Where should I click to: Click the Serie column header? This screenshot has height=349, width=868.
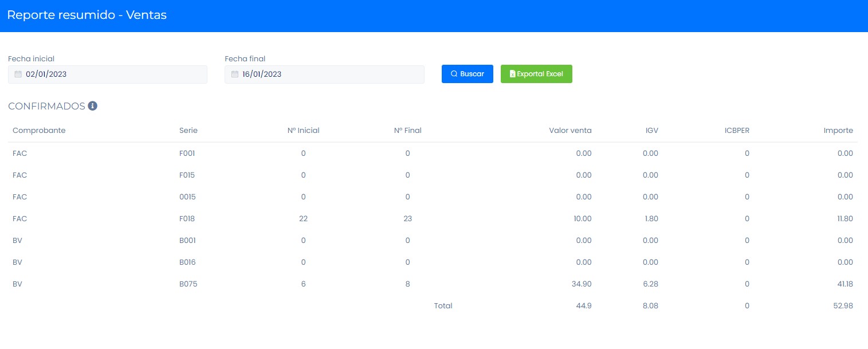(188, 131)
